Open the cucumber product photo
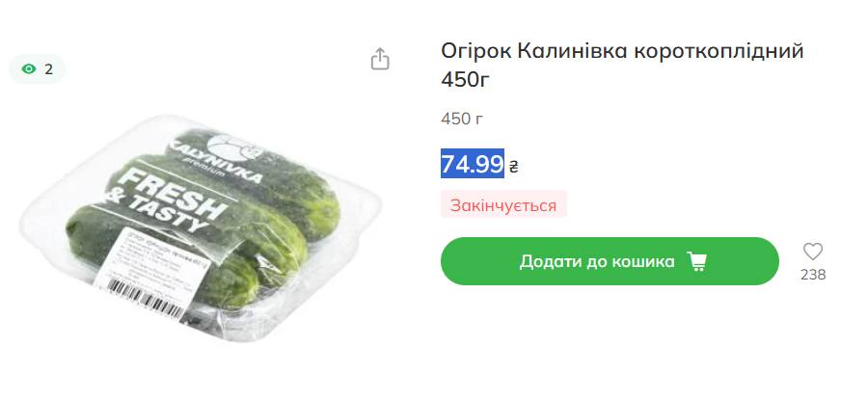The width and height of the screenshot is (868, 399). [201, 226]
